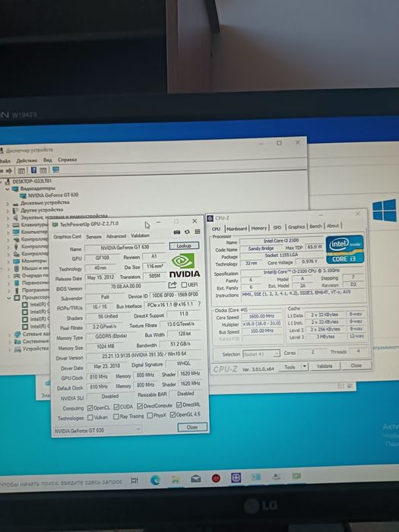This screenshot has width=399, height=532.
Task: Collapse the Процессоры tree node
Action: pos(9,298)
